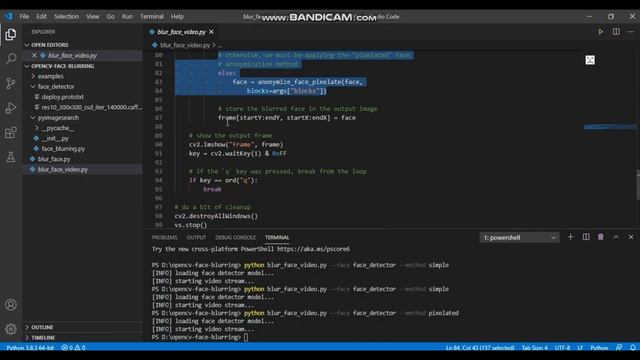Viewport: 640px width, 360px height.
Task: Open blur_face.py in explorer
Action: pos(54,159)
